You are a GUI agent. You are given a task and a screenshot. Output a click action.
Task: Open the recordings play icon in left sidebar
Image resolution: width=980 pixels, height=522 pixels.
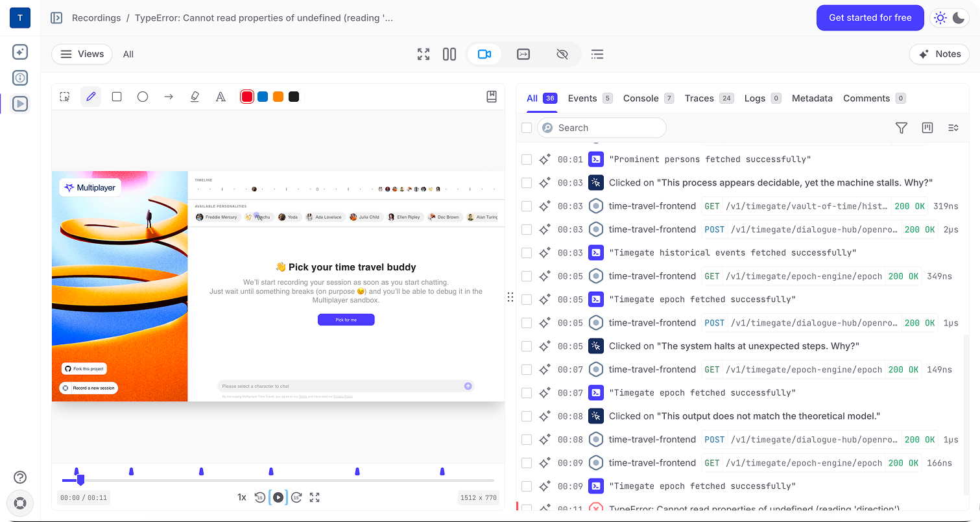coord(20,103)
